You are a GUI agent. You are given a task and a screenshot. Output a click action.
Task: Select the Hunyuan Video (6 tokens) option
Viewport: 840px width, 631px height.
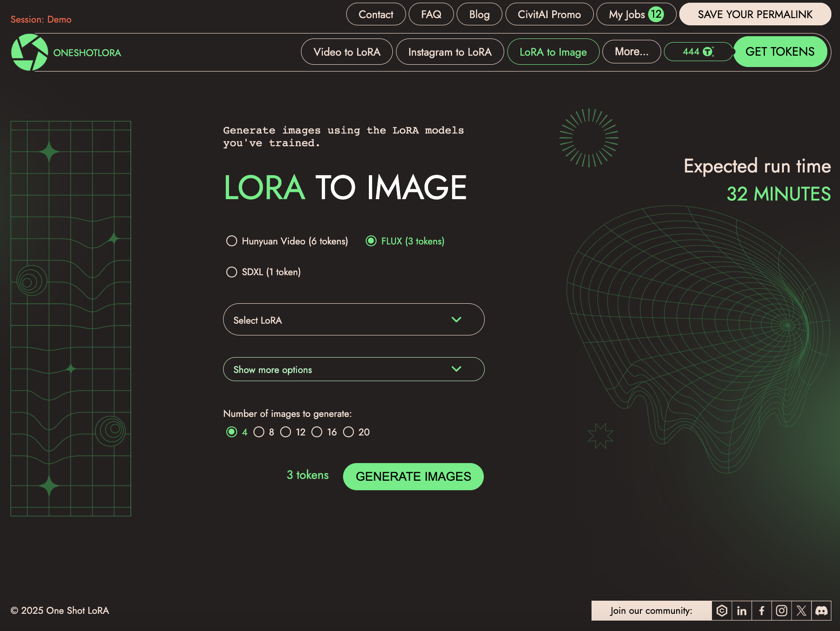pyautogui.click(x=287, y=241)
